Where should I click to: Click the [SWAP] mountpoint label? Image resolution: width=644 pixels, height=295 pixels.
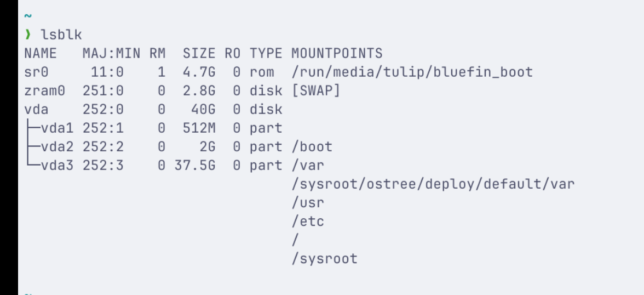316,90
